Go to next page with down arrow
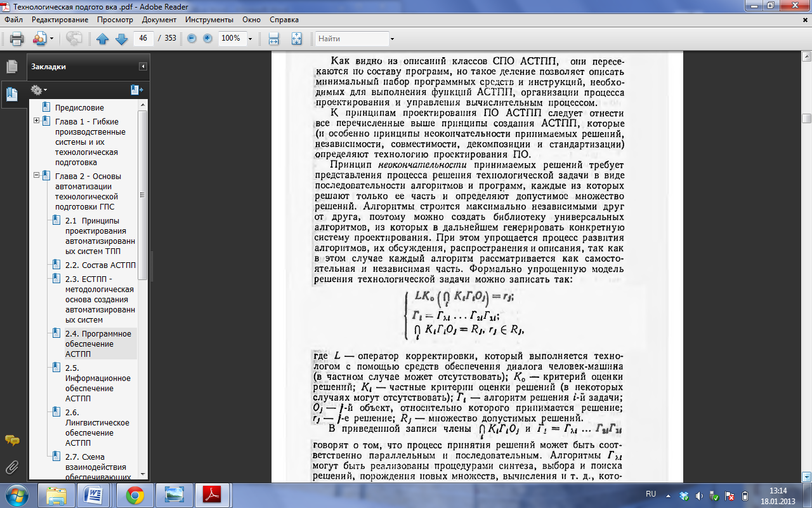The image size is (812, 508). coord(122,39)
